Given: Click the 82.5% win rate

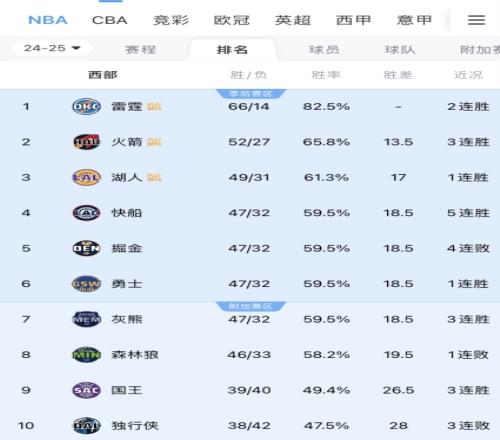Looking at the screenshot, I should coord(326,107).
